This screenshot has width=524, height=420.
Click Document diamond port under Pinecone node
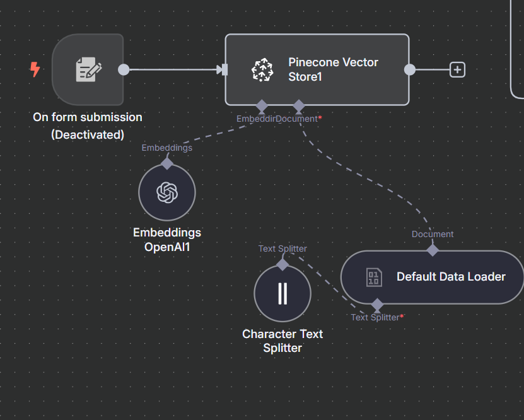pos(299,106)
